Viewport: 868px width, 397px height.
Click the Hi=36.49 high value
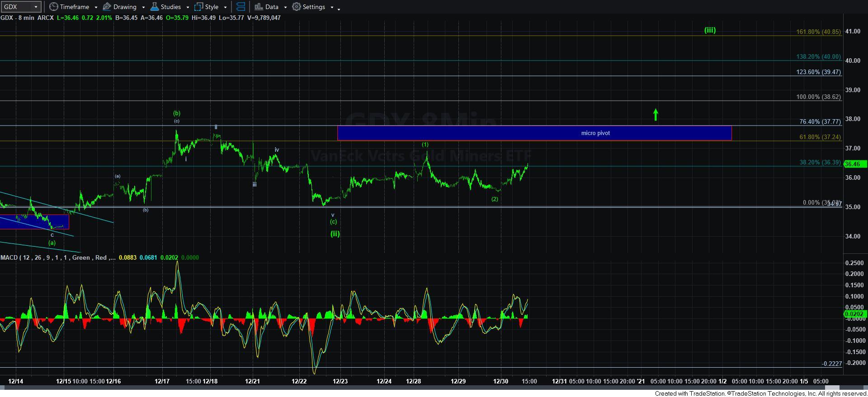204,18
